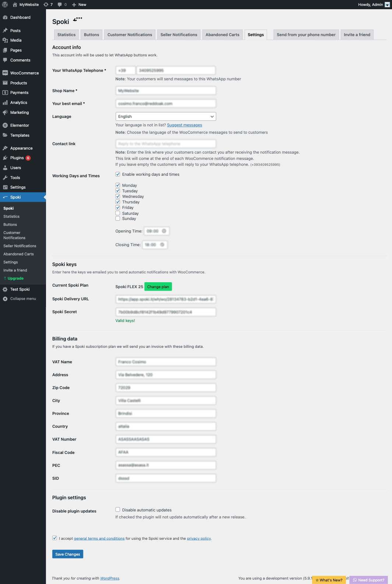Open the Plugins sidebar icon
Image resolution: width=392 pixels, height=584 pixels.
[5, 158]
